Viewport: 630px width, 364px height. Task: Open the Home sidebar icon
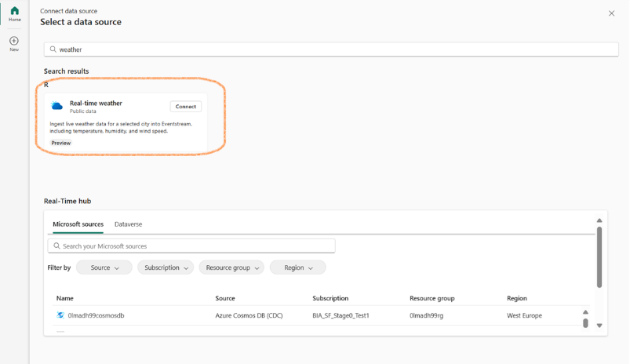pyautogui.click(x=14, y=13)
